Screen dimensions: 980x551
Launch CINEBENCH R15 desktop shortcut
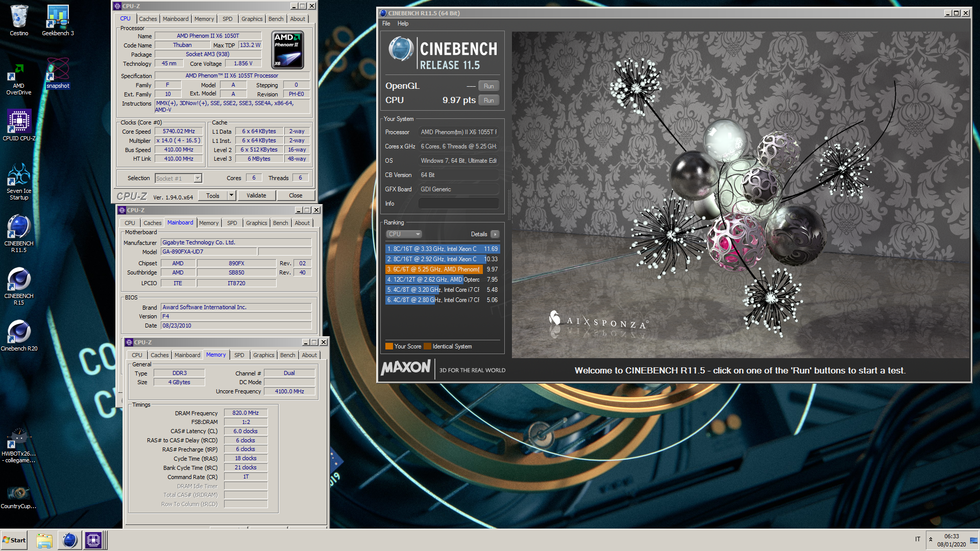[x=19, y=286]
